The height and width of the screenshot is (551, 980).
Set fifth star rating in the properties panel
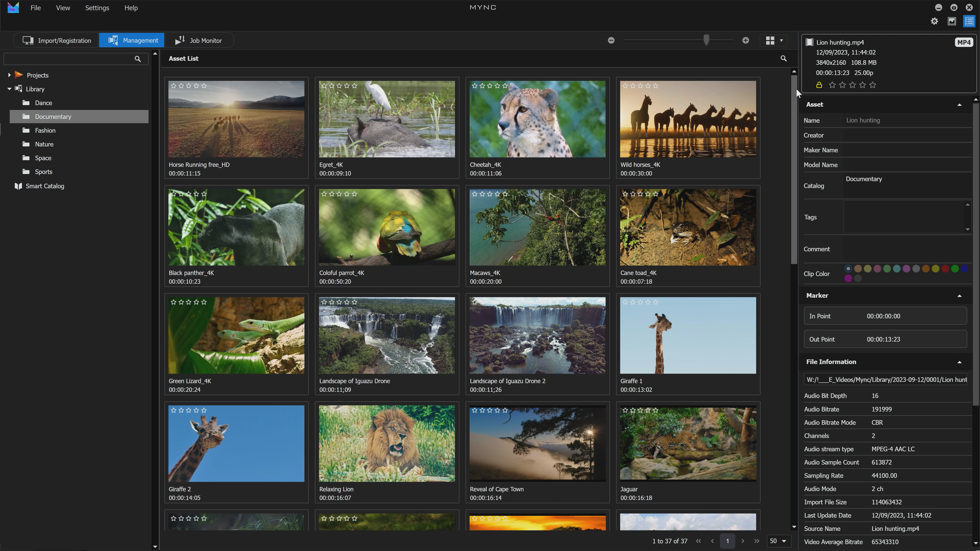pyautogui.click(x=873, y=85)
